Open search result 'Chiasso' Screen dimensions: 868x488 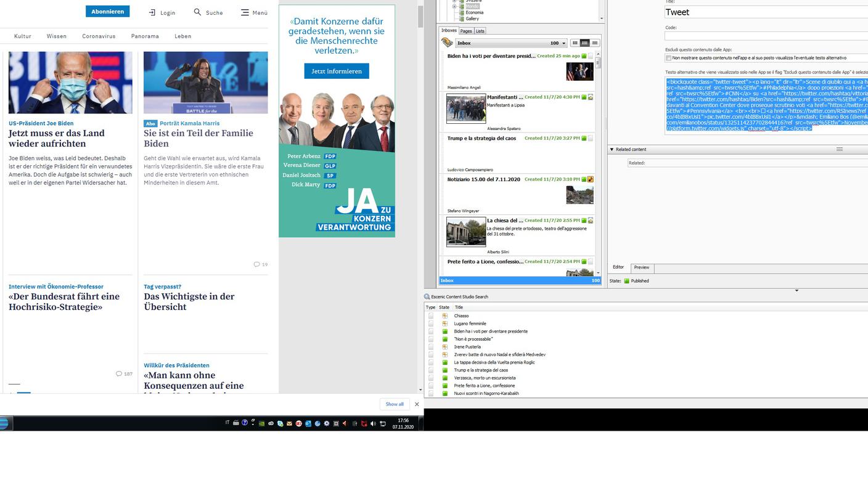pos(461,316)
